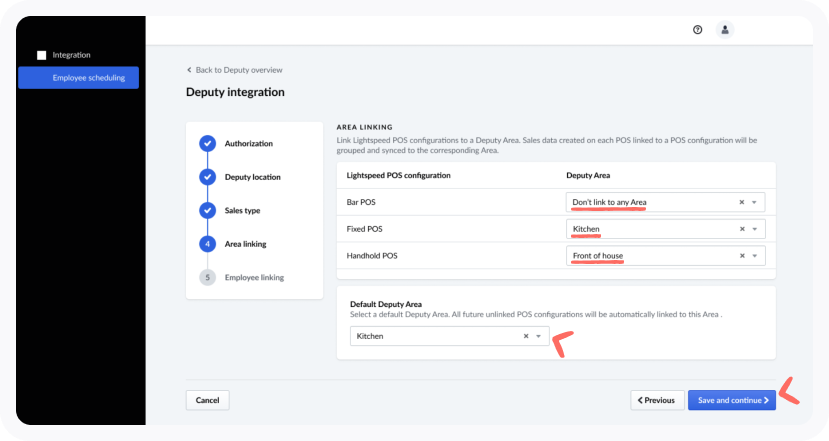Image resolution: width=829 pixels, height=441 pixels.
Task: Expand the Fixed POS Deputy Area dropdown arrow
Action: pyautogui.click(x=754, y=229)
